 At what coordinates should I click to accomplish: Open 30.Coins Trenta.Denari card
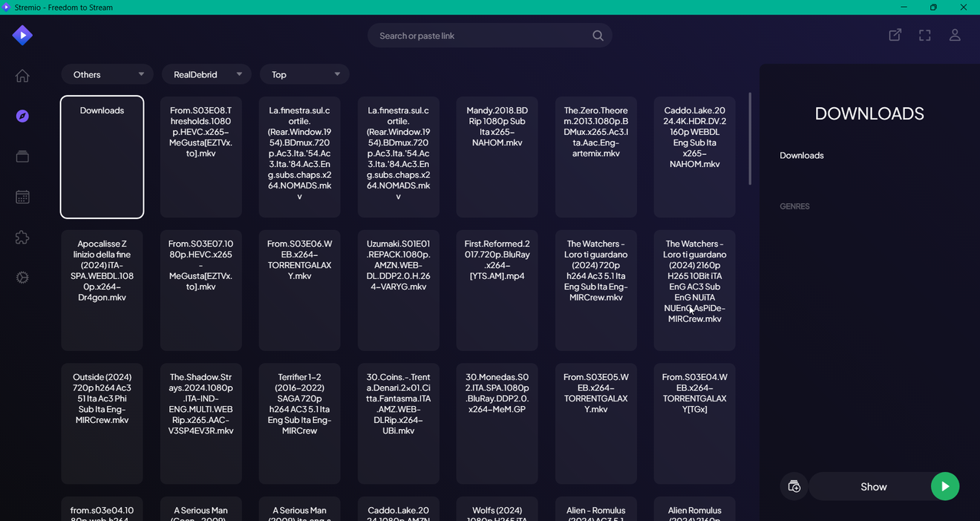(x=398, y=424)
